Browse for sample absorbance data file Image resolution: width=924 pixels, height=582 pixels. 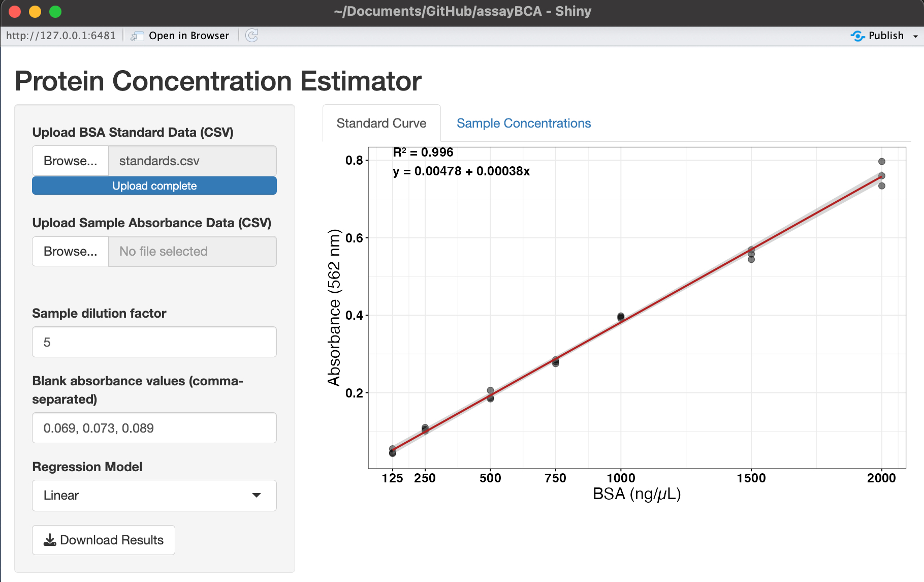(70, 252)
